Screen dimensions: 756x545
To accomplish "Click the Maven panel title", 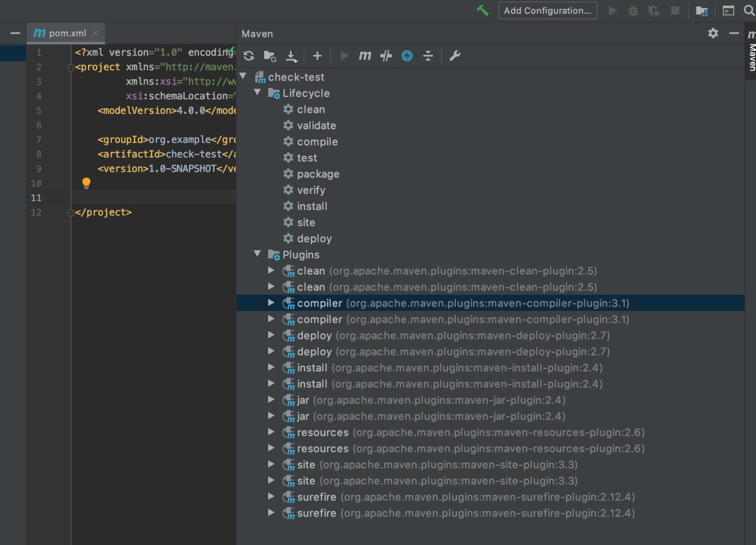I will click(258, 34).
